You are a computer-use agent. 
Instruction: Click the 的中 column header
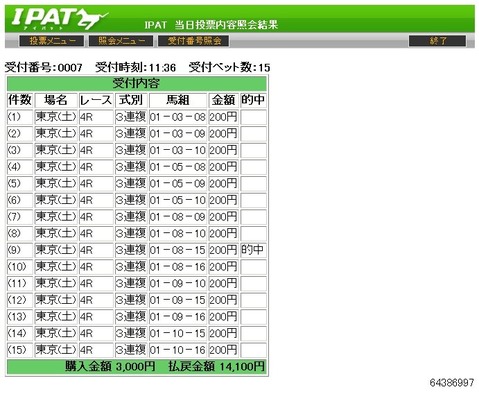coord(253,100)
